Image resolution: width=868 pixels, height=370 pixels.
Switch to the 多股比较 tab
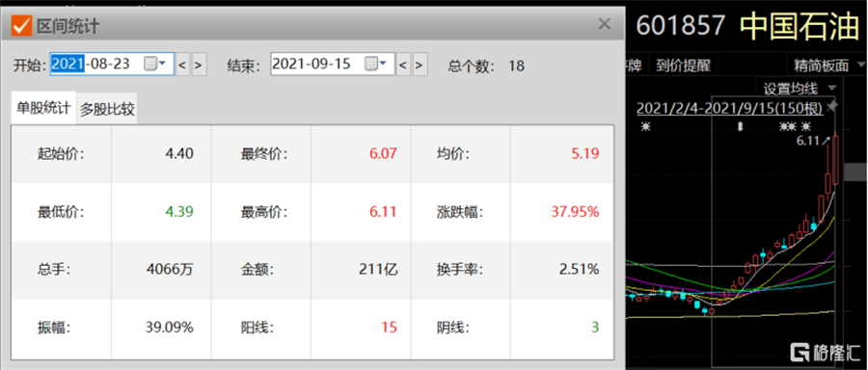(107, 109)
